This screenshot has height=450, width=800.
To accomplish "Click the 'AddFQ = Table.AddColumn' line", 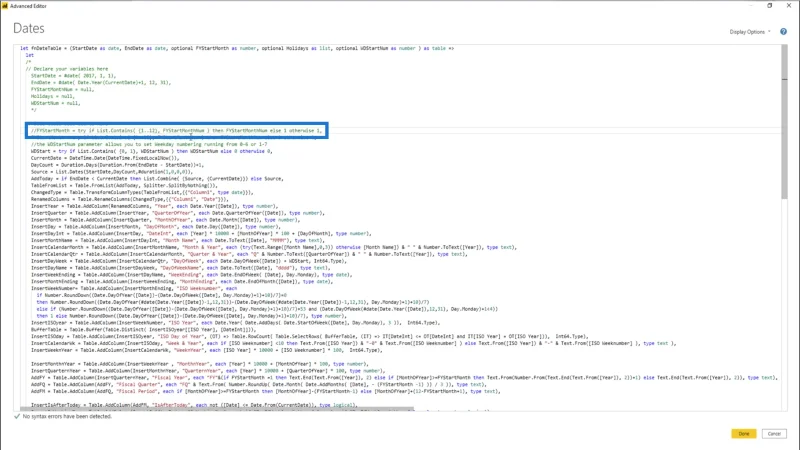I will pyautogui.click(x=258, y=385).
